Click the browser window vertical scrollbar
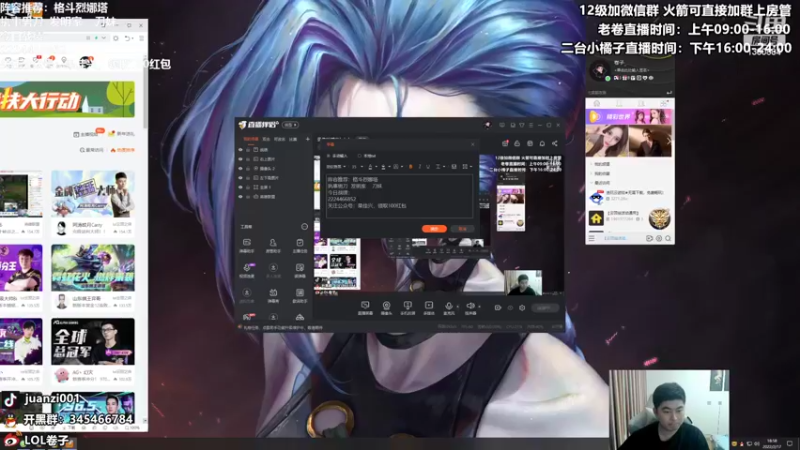The width and height of the screenshot is (800, 450). (145, 94)
